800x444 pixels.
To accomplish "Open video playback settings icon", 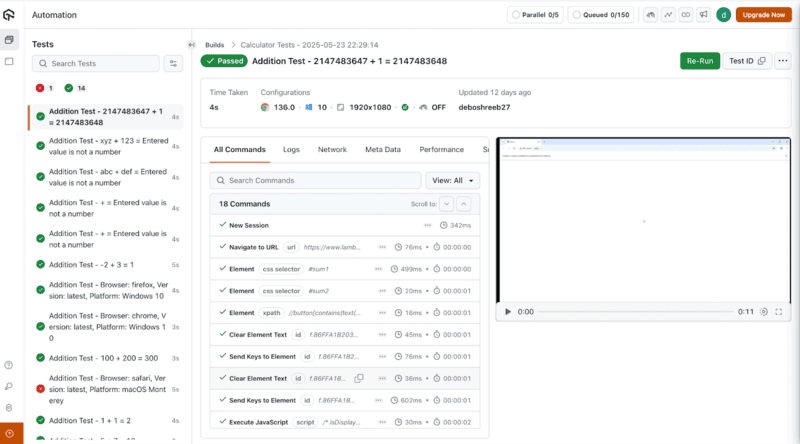I will click(x=764, y=312).
